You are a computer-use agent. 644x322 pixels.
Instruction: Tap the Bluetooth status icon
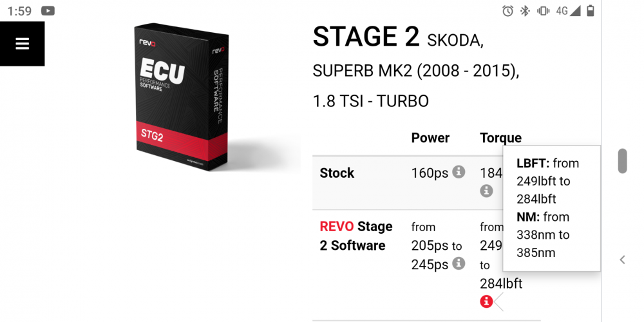tap(525, 11)
